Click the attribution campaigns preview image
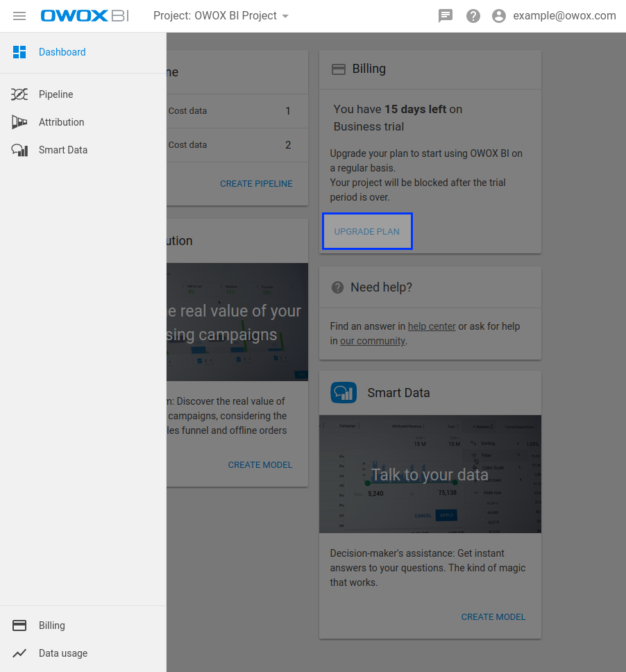 point(237,322)
